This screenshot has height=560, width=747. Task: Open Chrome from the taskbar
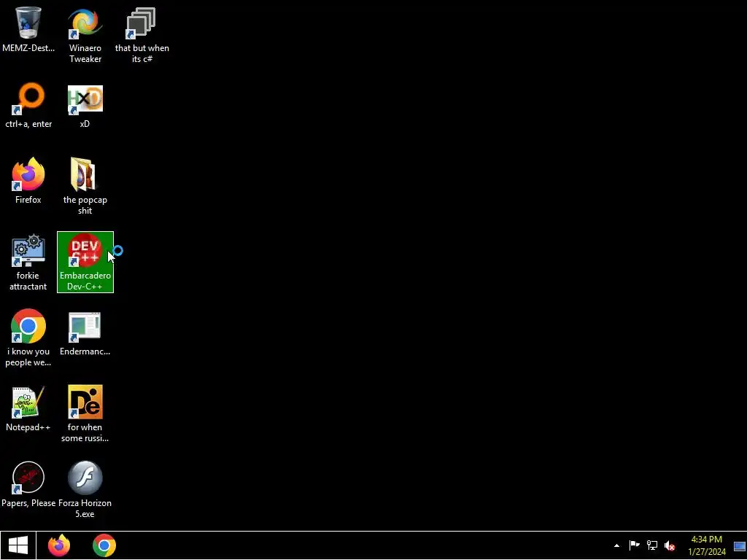(x=104, y=545)
